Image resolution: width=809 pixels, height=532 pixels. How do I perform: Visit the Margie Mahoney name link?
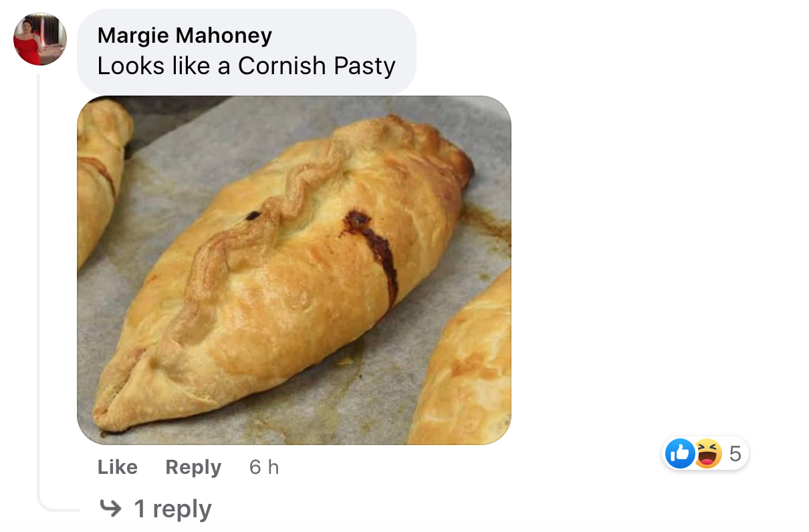[x=185, y=35]
